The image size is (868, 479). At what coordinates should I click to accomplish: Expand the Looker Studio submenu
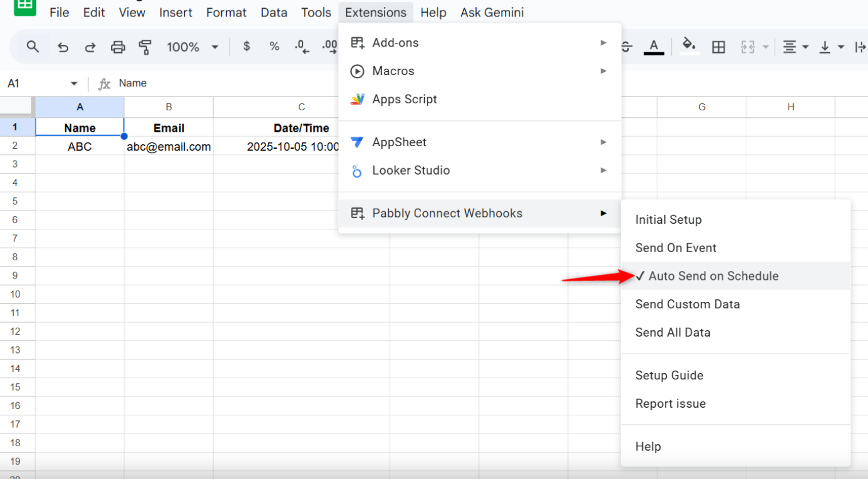(480, 171)
